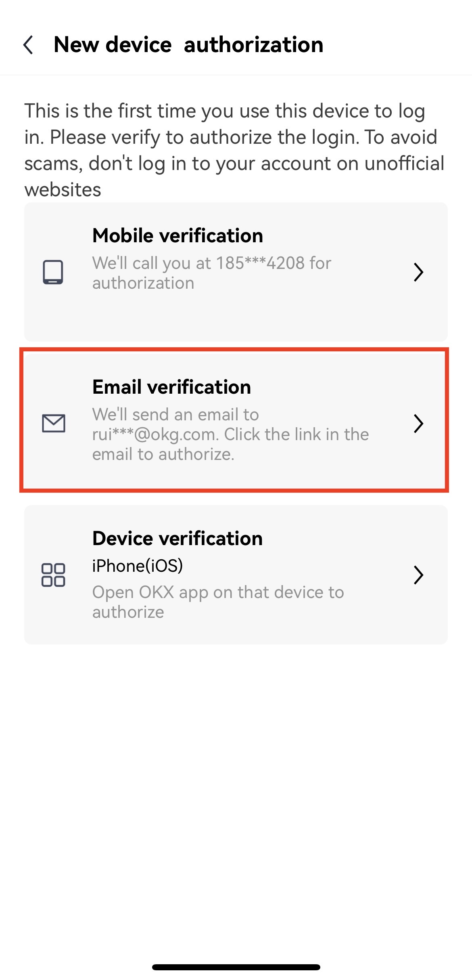Go back using the top-left arrow
This screenshot has width=472, height=980.
click(x=28, y=44)
